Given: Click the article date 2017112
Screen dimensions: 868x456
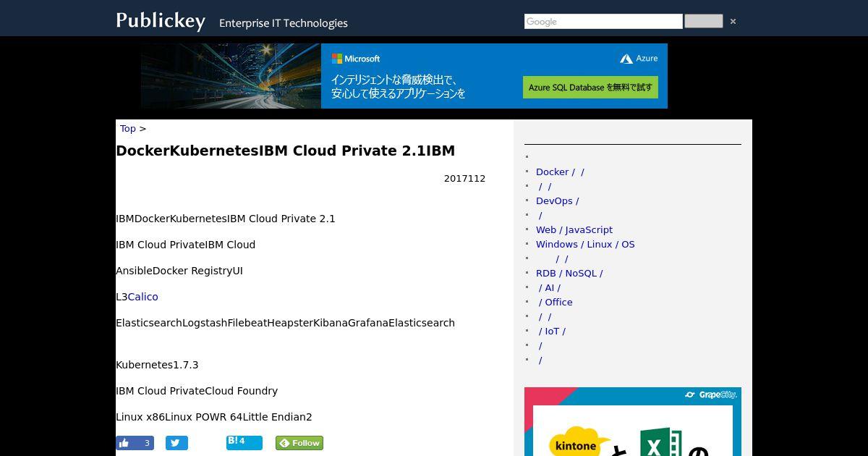Looking at the screenshot, I should coord(464,179).
